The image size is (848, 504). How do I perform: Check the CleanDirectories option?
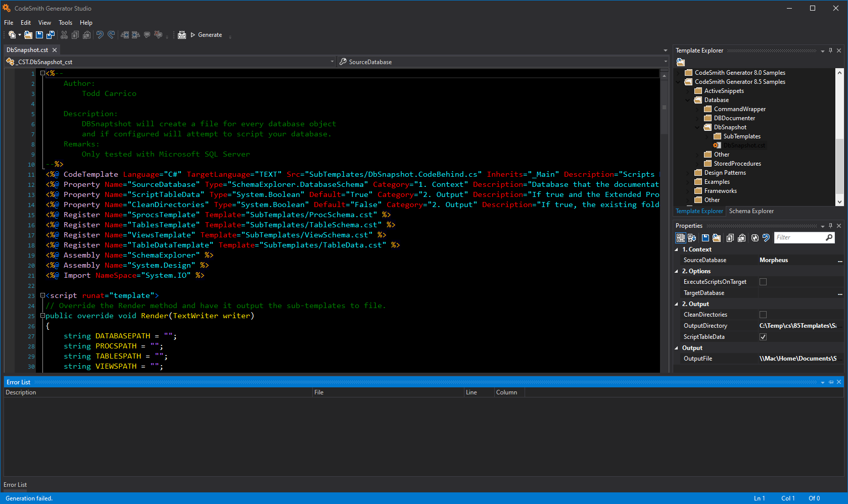click(763, 314)
